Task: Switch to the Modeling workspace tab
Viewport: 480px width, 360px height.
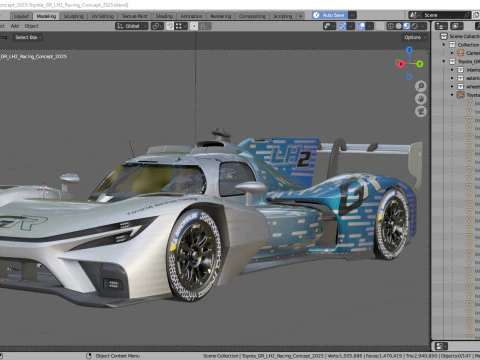Action: coord(46,16)
